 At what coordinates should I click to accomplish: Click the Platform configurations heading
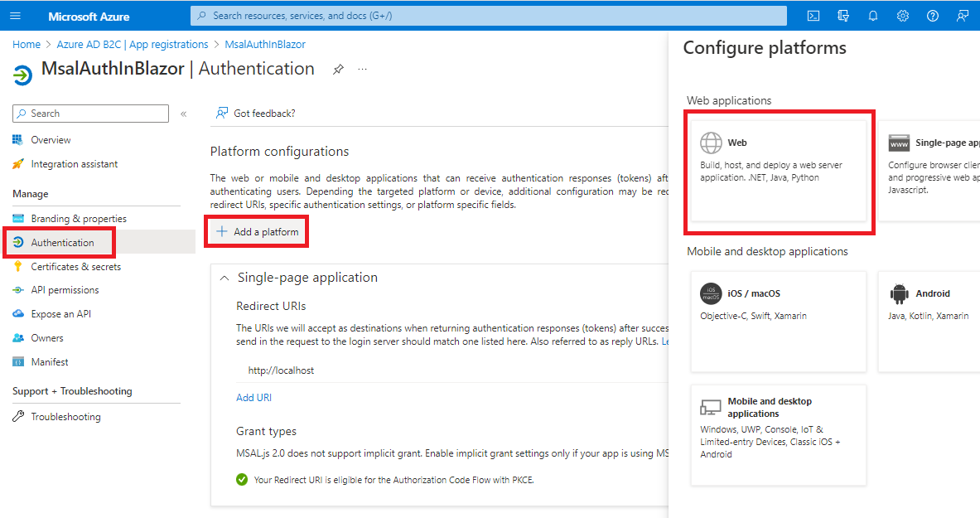coord(279,152)
